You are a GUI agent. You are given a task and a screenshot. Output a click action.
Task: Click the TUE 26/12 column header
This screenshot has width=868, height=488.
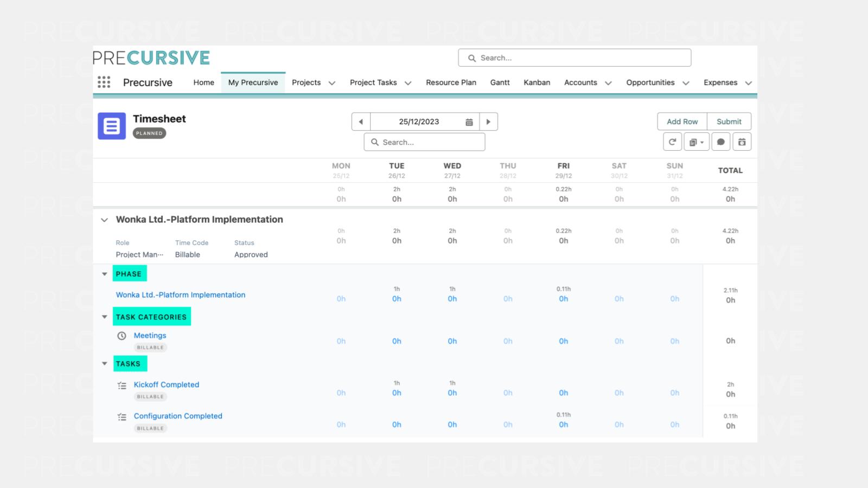(397, 170)
